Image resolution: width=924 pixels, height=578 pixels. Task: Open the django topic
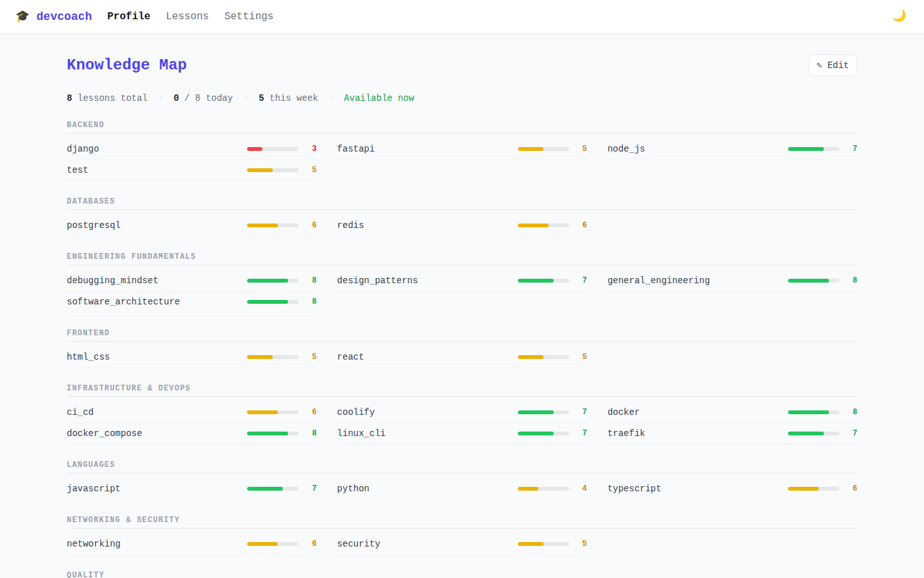83,148
